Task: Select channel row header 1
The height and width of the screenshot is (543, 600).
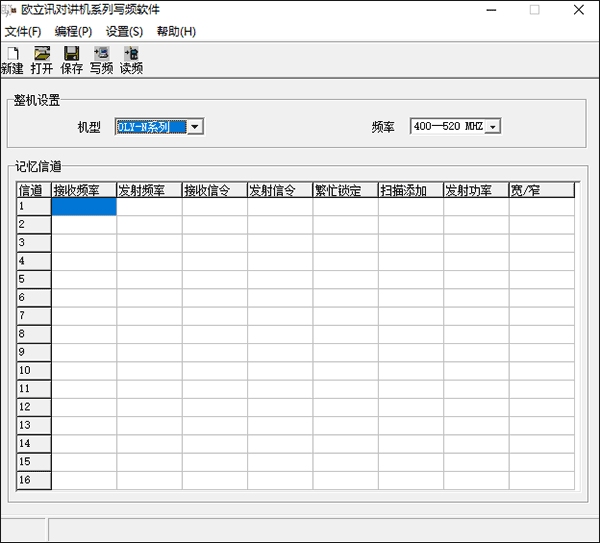Action: coord(34,207)
